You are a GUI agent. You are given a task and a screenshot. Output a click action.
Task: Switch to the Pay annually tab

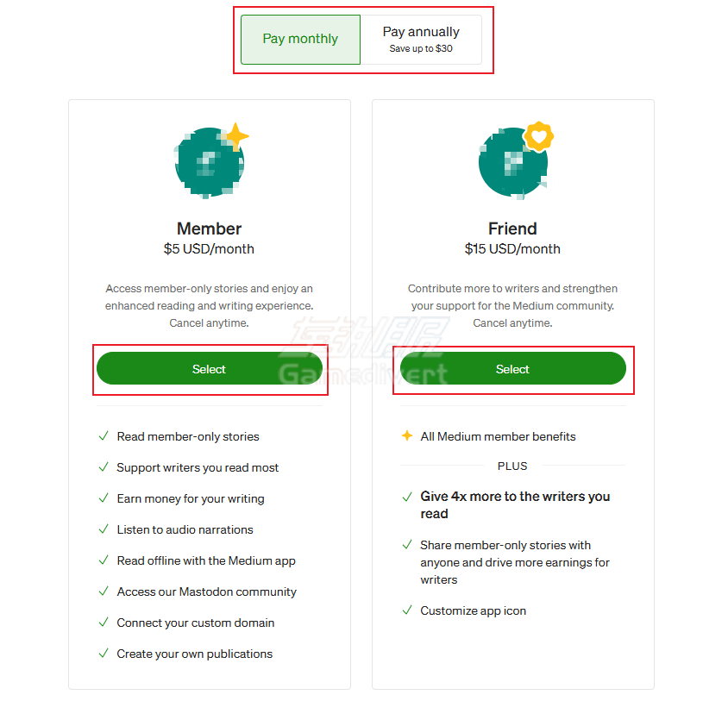[x=421, y=39]
